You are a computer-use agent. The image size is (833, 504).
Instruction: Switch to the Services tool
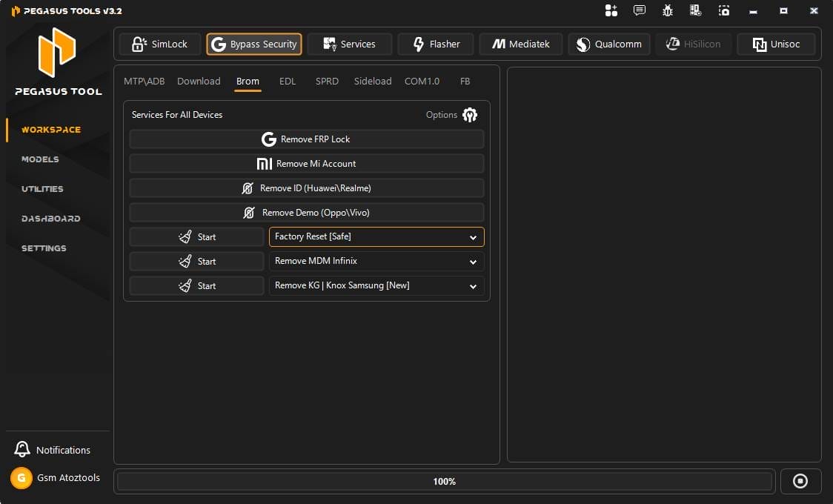click(x=349, y=44)
